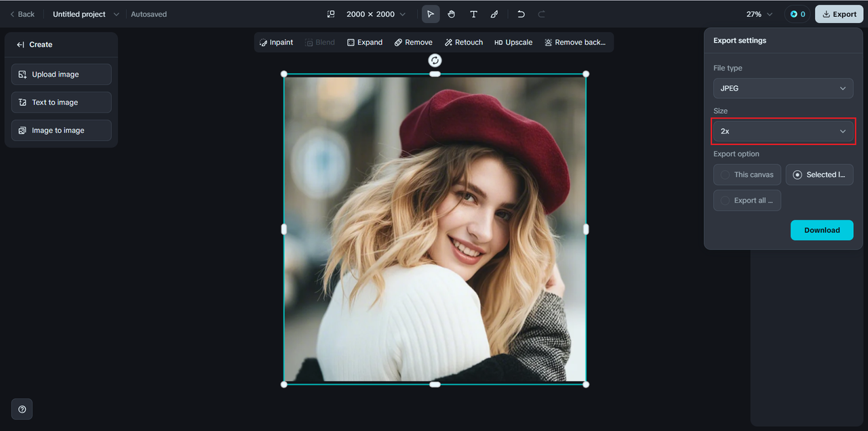Screen dimensions: 868x431
Task: Click Upload image
Action: 62,75
